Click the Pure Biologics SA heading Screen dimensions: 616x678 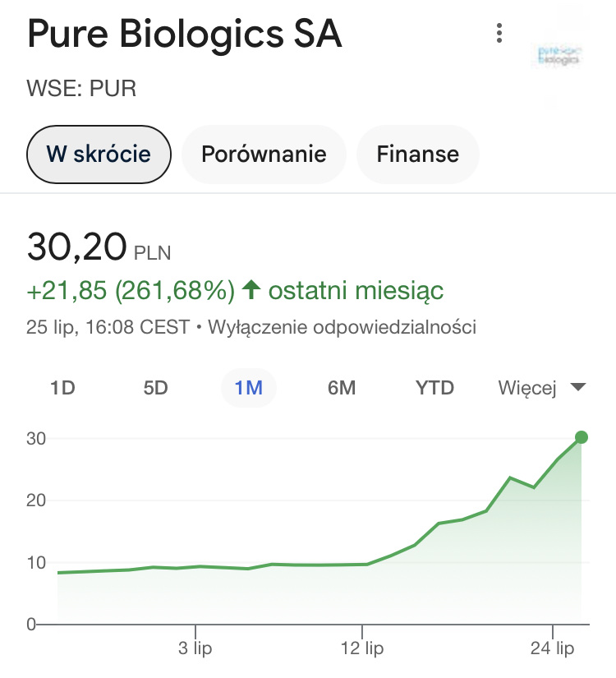click(x=185, y=35)
